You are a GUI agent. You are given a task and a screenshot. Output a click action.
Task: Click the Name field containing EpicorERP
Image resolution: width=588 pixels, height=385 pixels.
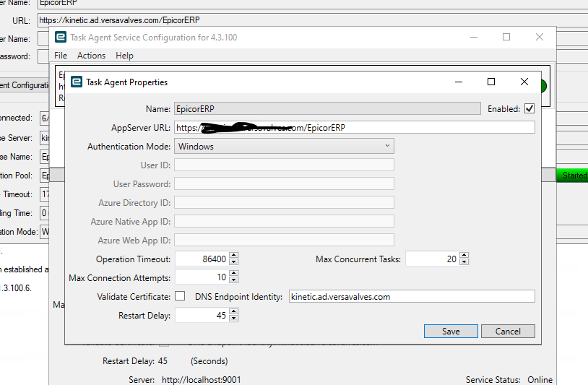[x=327, y=109]
